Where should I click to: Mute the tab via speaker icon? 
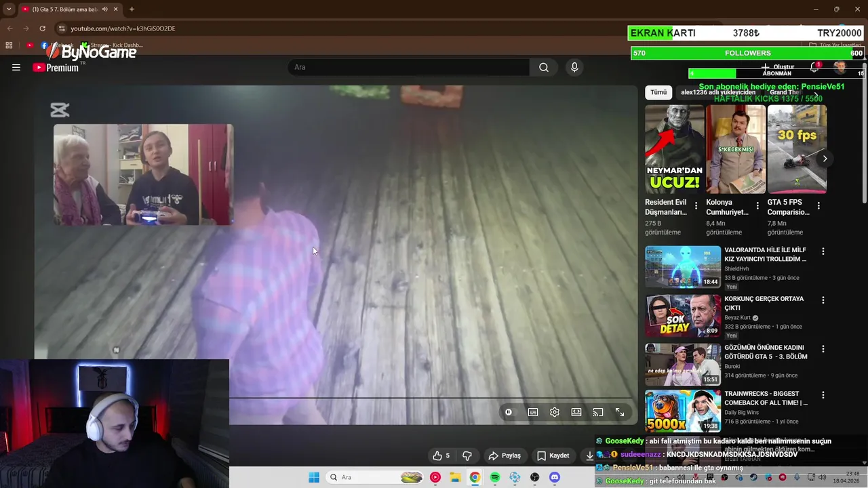(x=104, y=9)
